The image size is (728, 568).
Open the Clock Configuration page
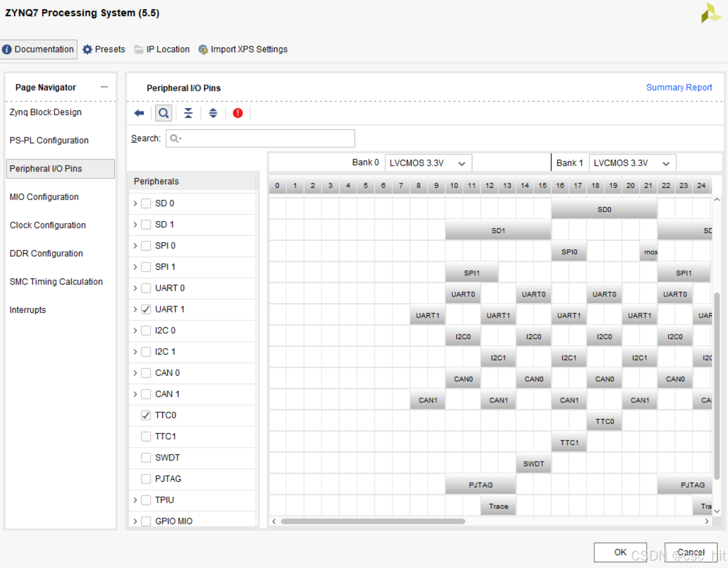[x=48, y=225]
